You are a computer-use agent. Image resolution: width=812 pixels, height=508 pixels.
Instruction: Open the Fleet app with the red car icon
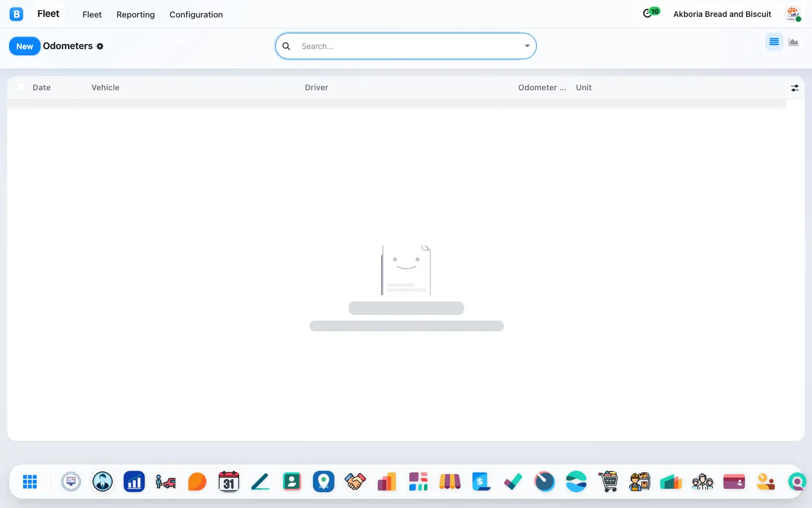pos(166,481)
